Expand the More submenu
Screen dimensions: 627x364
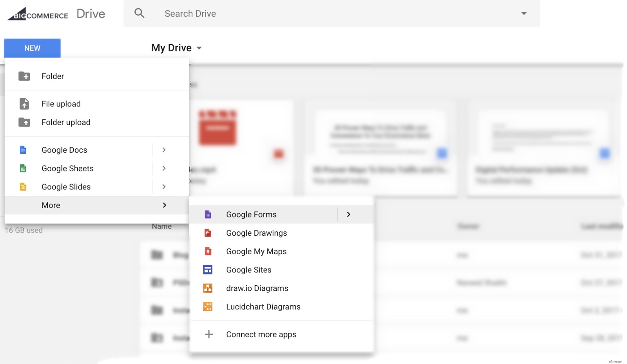pyautogui.click(x=165, y=205)
